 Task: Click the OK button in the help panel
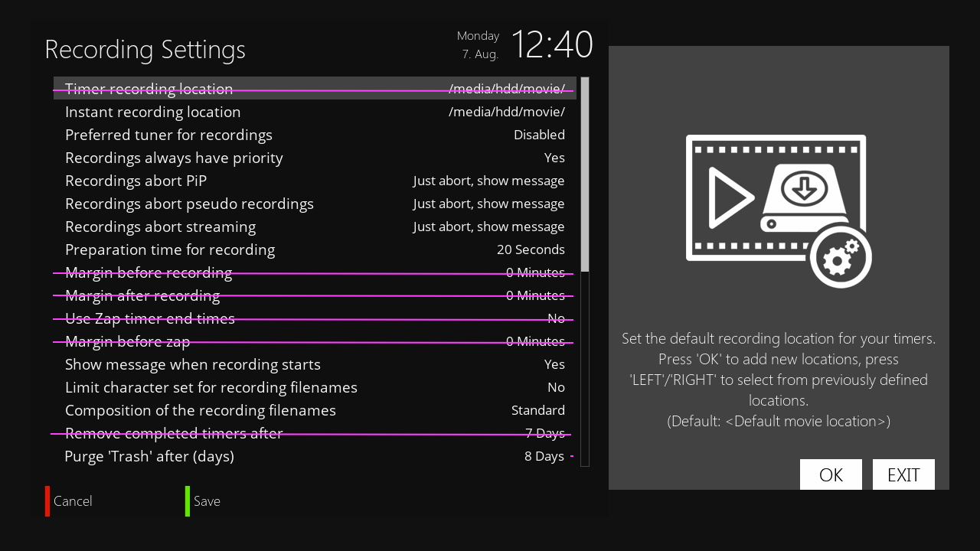click(x=831, y=474)
